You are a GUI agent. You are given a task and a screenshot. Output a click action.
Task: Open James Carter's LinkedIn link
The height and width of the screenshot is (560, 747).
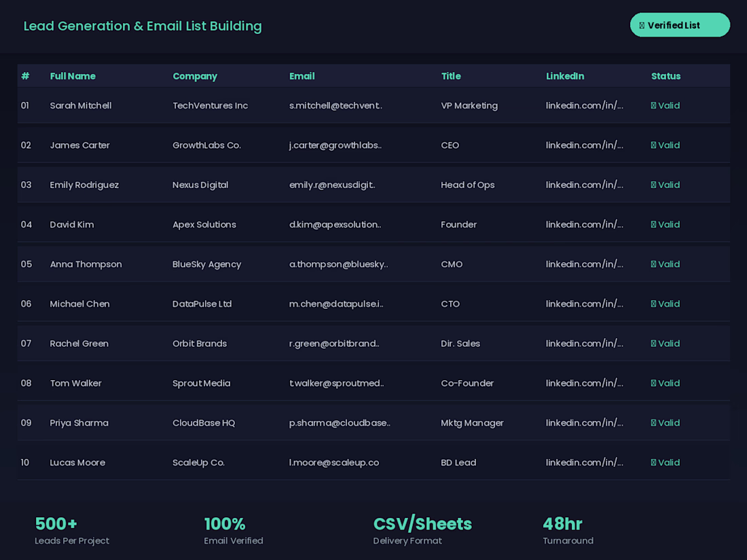click(585, 145)
